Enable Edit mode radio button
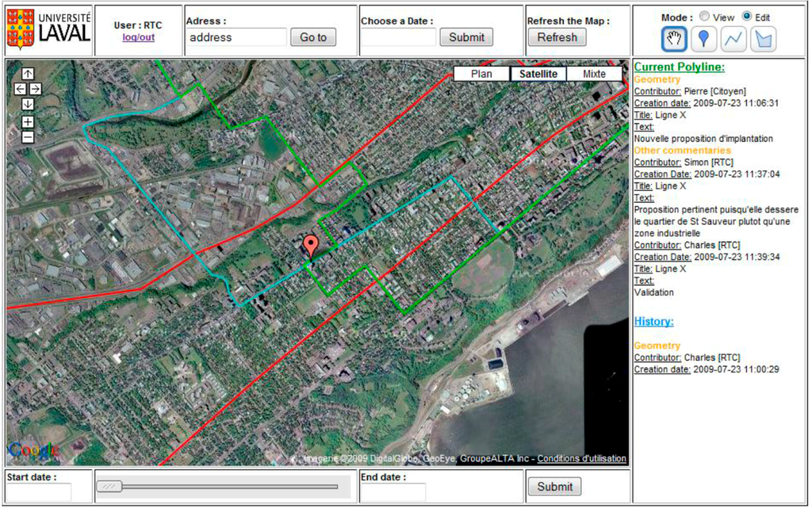 [x=746, y=17]
